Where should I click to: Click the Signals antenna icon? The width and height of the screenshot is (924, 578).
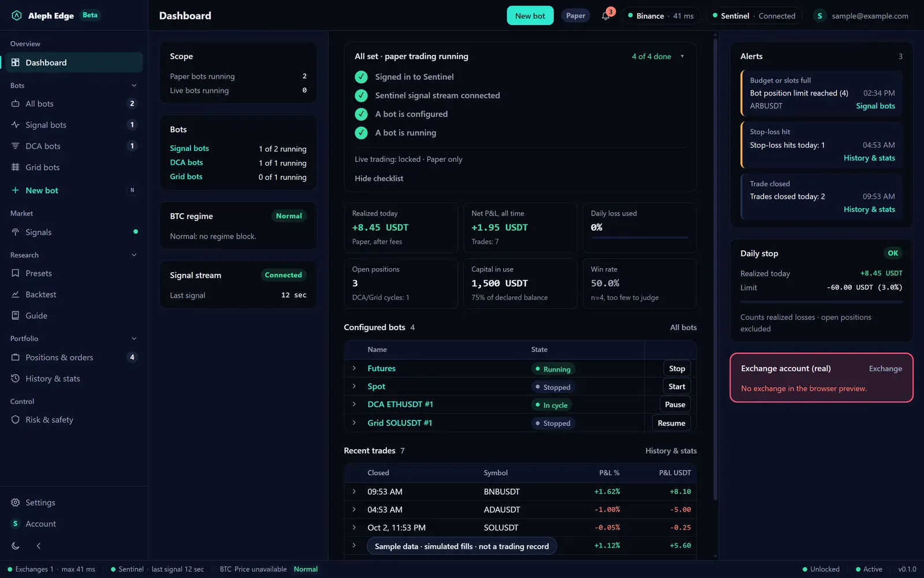pos(16,232)
